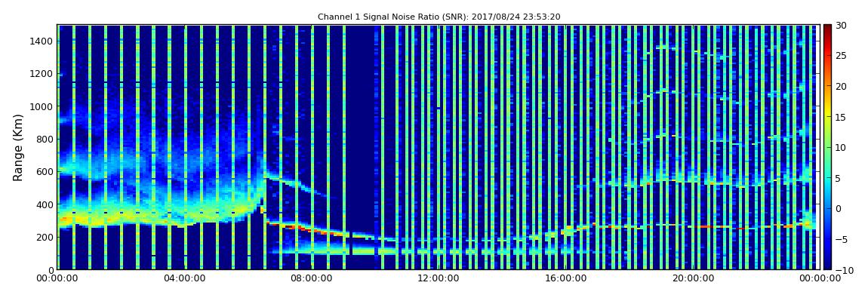Click the colorbar value -5
This screenshot has height=307, width=868.
[841, 239]
